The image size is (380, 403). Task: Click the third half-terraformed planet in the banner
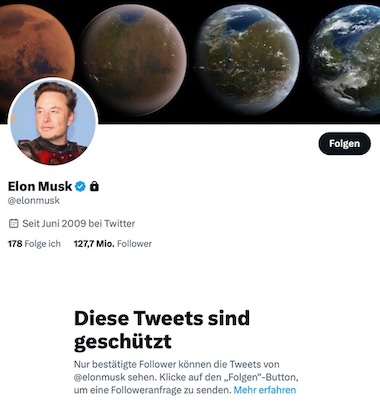point(247,55)
